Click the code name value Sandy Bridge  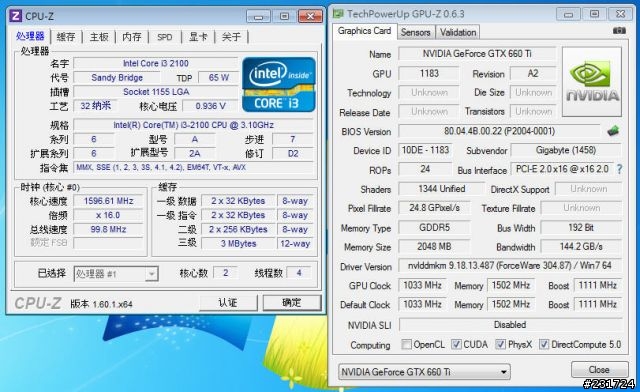(117, 78)
